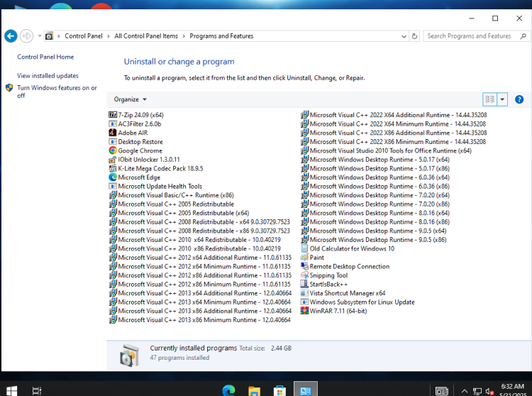Open Microsoft Store from the taskbar
Viewport: 532px width, 396px height.
click(279, 390)
